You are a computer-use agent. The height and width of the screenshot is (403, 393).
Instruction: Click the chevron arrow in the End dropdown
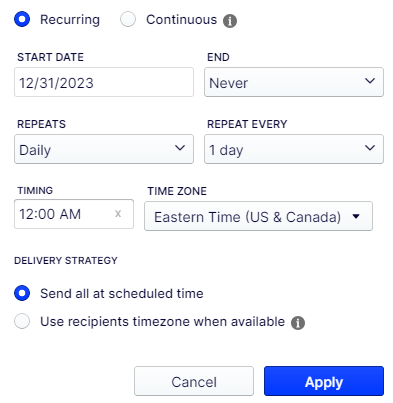(370, 81)
